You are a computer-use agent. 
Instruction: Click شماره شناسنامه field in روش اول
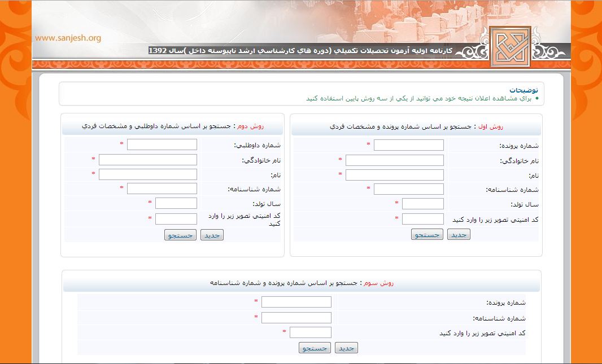(408, 189)
